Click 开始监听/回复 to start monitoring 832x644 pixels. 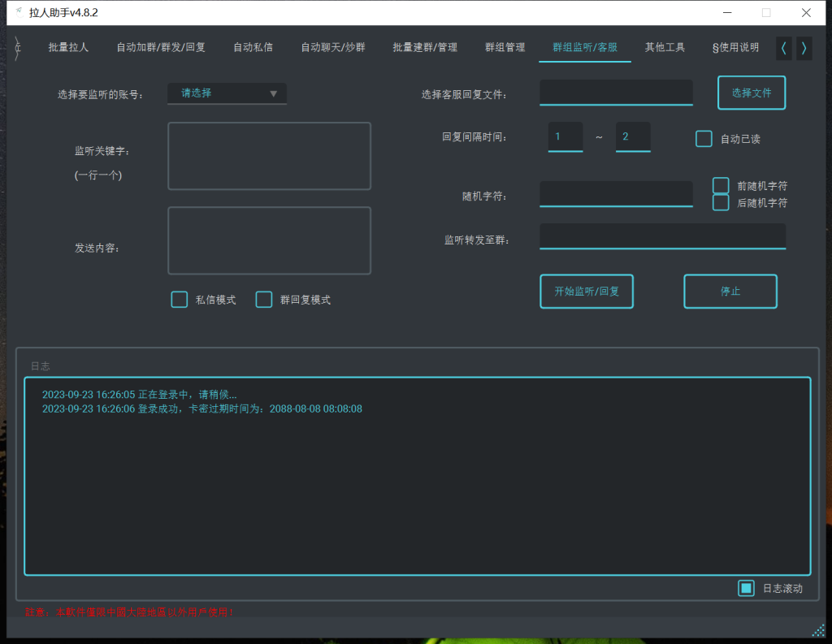[x=586, y=291]
